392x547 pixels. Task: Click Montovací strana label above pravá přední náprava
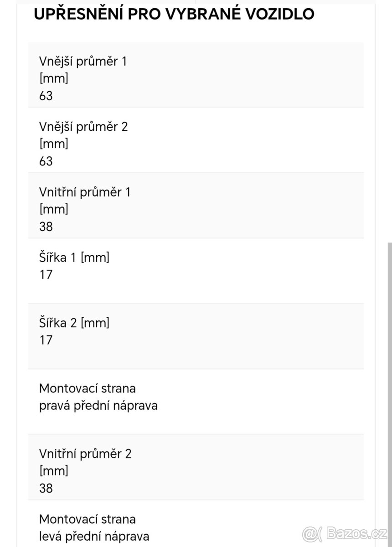pos(88,388)
